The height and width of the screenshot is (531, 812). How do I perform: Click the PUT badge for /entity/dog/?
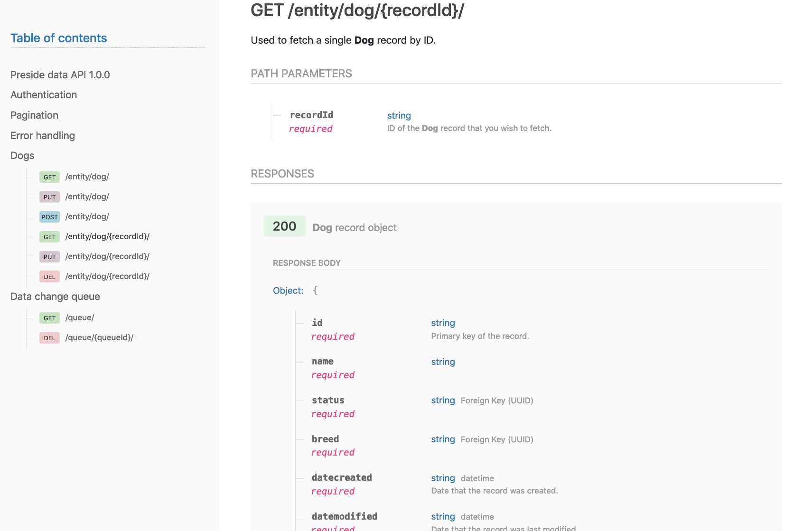49,197
